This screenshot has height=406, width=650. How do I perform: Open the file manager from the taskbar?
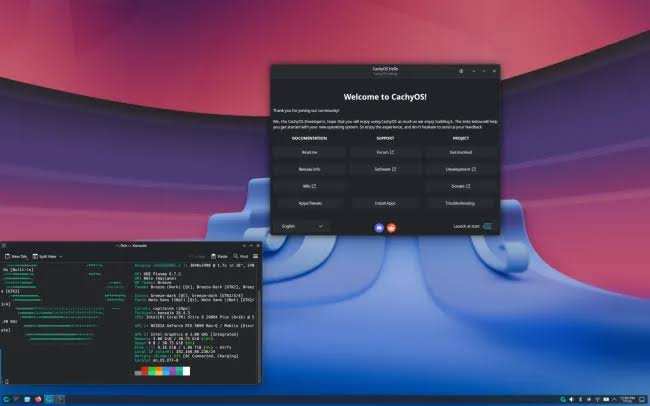(27, 399)
